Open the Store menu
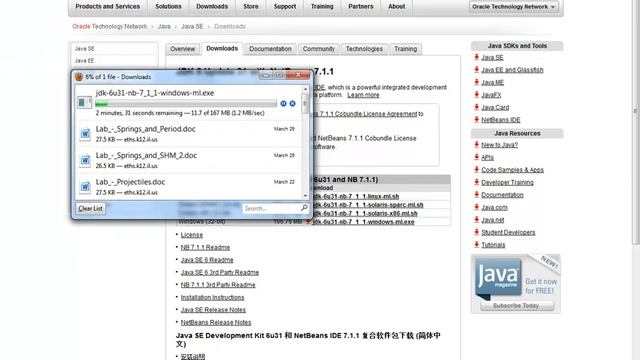Image resolution: width=640 pixels, height=360 pixels. pyautogui.click(x=251, y=7)
